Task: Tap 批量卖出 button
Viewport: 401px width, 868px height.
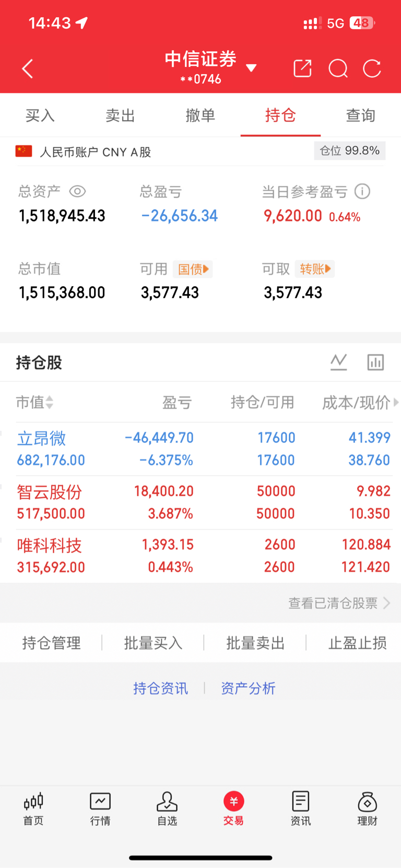Action: click(x=255, y=643)
